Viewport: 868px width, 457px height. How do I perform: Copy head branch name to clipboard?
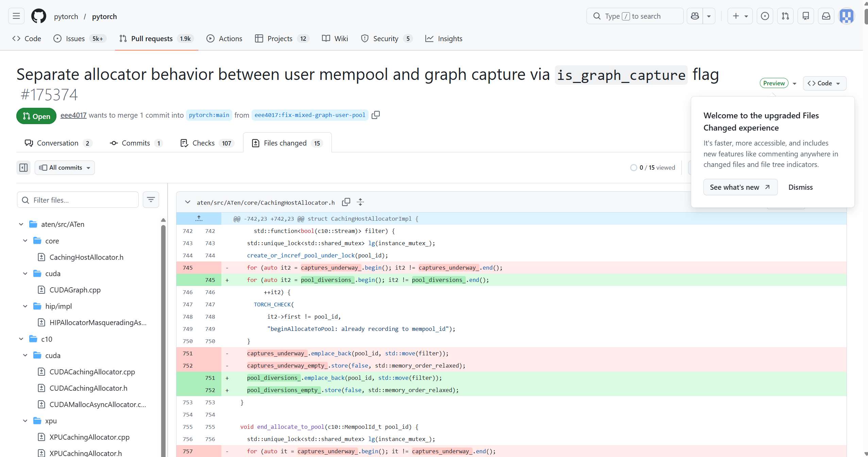click(376, 115)
